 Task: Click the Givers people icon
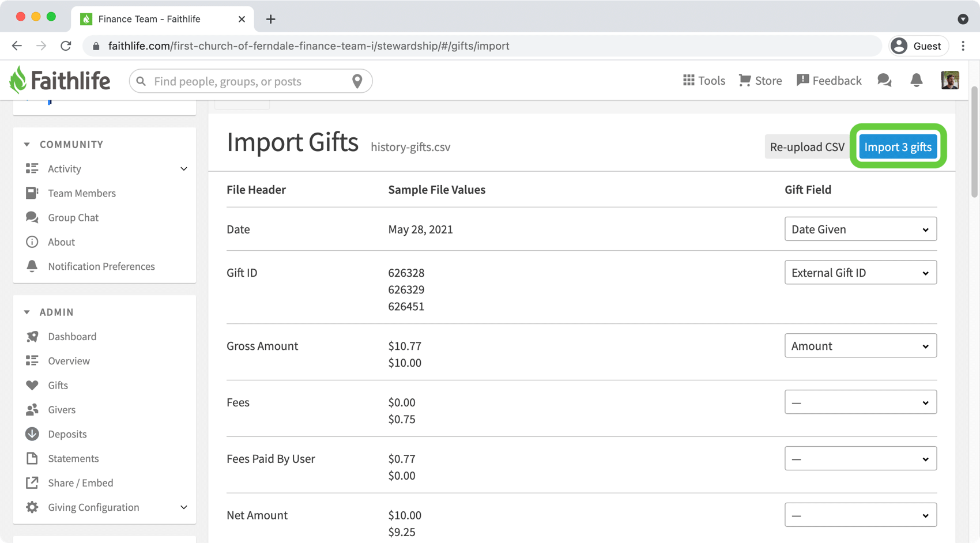click(32, 409)
